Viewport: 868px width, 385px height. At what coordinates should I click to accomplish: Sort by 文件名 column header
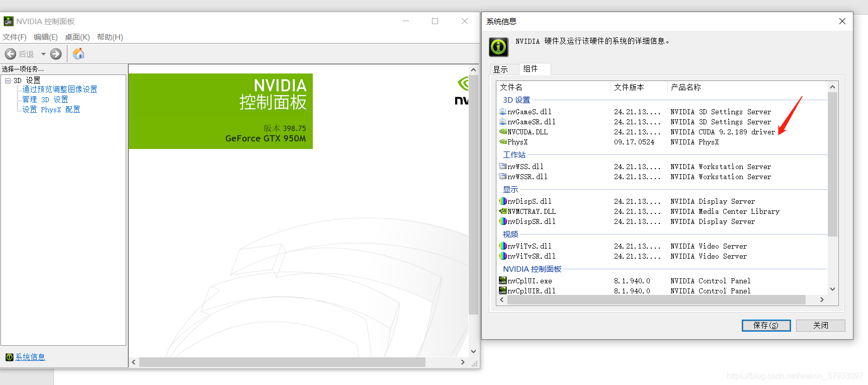pyautogui.click(x=554, y=87)
